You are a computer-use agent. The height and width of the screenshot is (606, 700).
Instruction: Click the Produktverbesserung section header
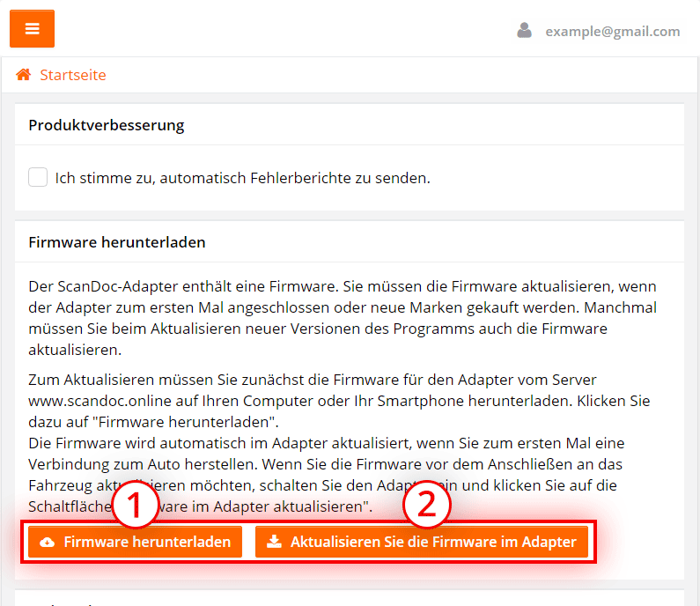(x=107, y=125)
